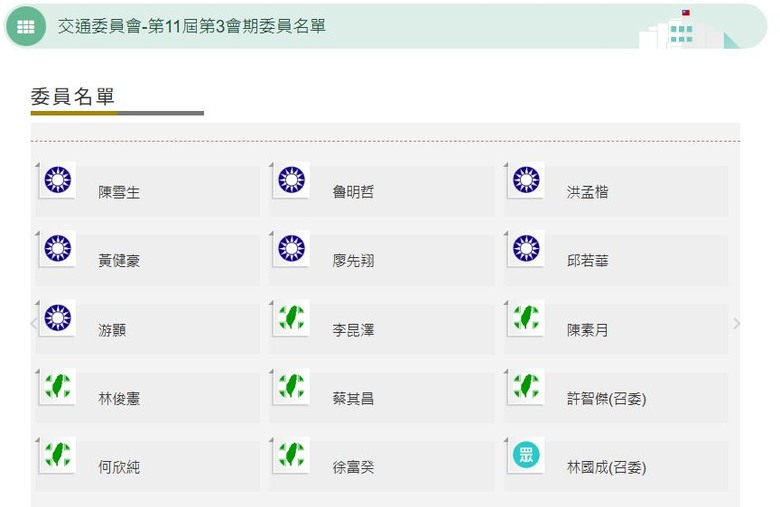Select convener 許智傑(召委)
The height and width of the screenshot is (507, 780).
[606, 399]
